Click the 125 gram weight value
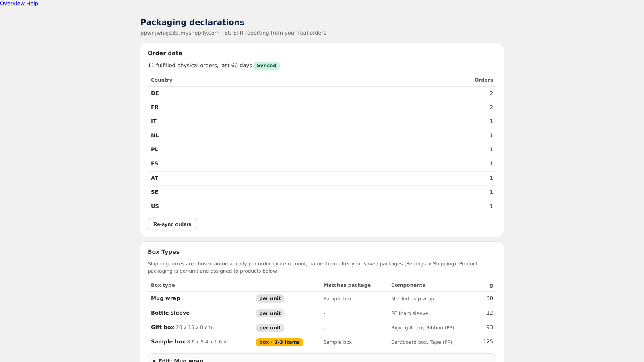Viewport: 644px width, 362px height. (488, 342)
